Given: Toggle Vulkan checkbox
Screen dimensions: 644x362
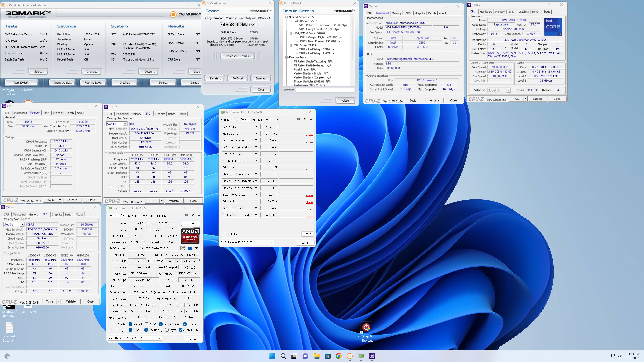Looking at the screenshot, I should [x=130, y=330].
